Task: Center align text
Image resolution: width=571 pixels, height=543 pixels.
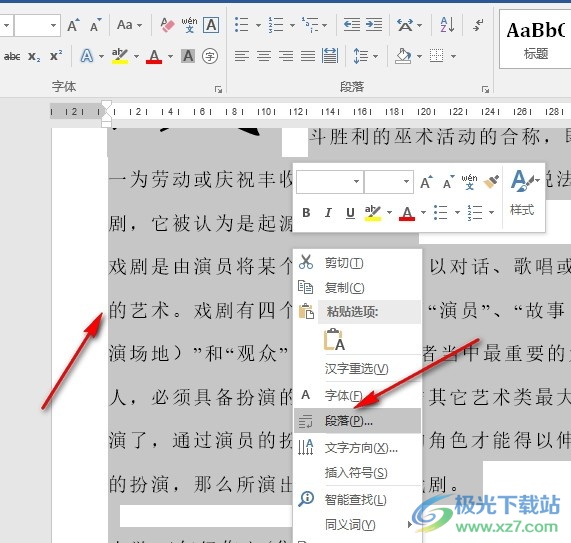Action: [x=264, y=56]
